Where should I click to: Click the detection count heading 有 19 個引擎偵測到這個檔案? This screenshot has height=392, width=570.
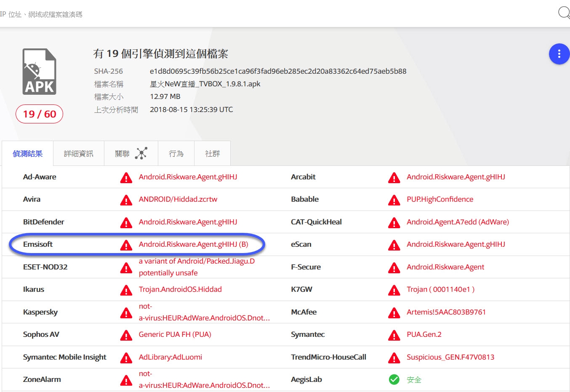(160, 54)
